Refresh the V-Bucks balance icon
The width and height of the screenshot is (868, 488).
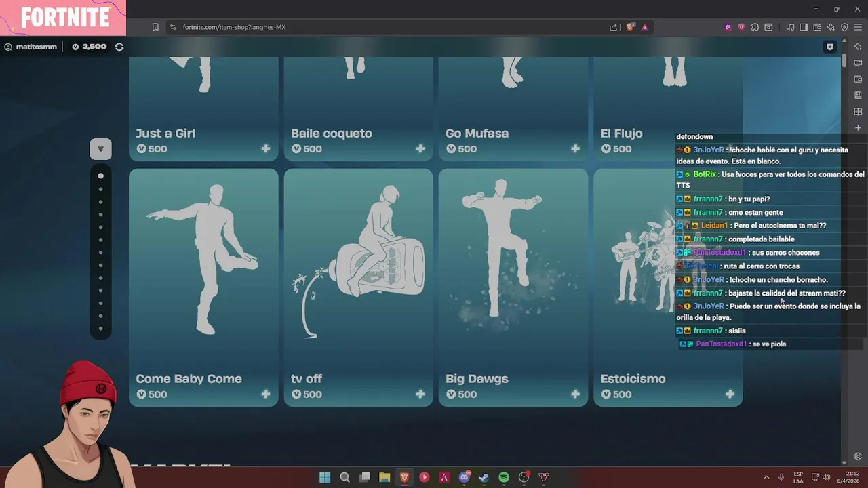click(x=119, y=47)
